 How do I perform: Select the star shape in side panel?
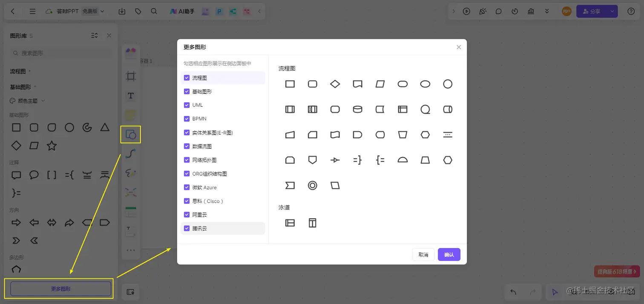click(52, 146)
